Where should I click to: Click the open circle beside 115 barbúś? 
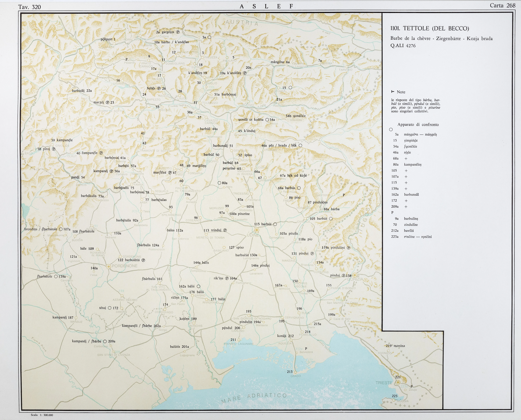pyautogui.click(x=275, y=224)
